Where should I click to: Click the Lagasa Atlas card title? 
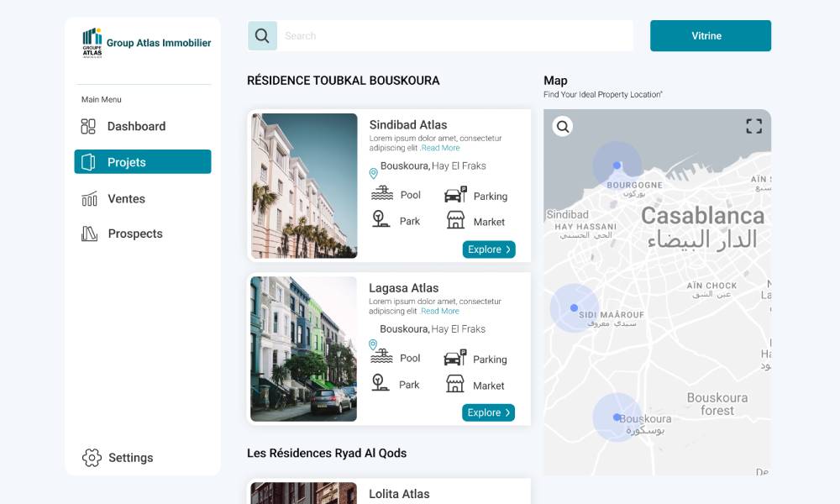(x=404, y=288)
